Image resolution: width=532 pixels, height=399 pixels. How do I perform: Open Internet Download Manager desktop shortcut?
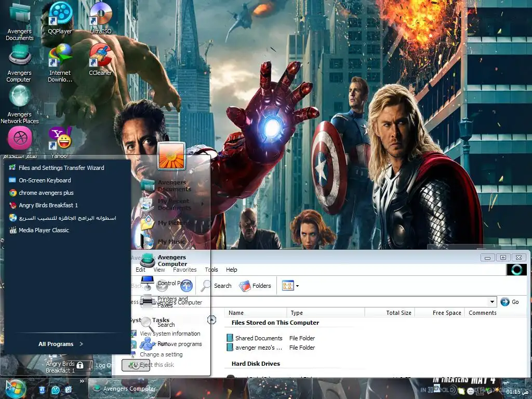pyautogui.click(x=60, y=63)
